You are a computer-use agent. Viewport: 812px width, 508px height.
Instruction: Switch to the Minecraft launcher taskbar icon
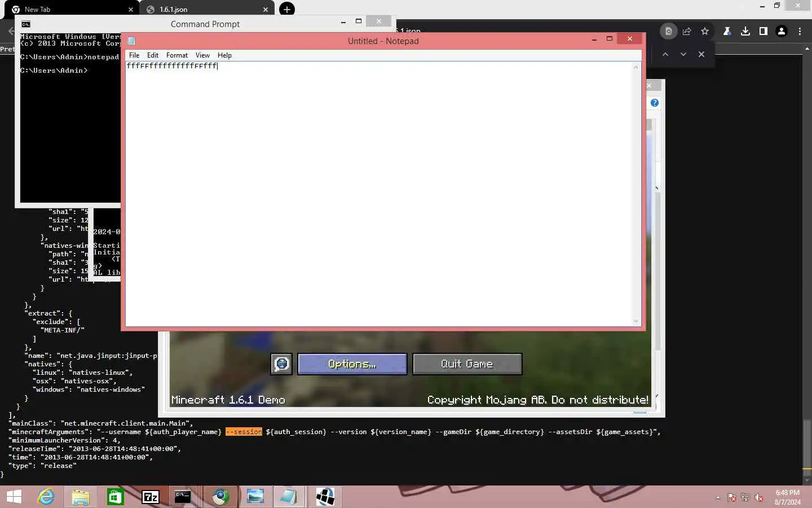coord(325,497)
